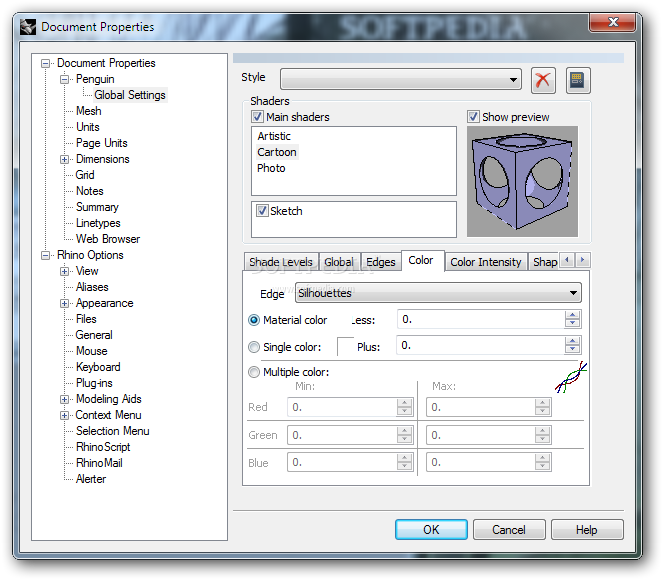663x580 pixels.
Task: Switch to the Shade Levels tab
Action: coord(281,262)
